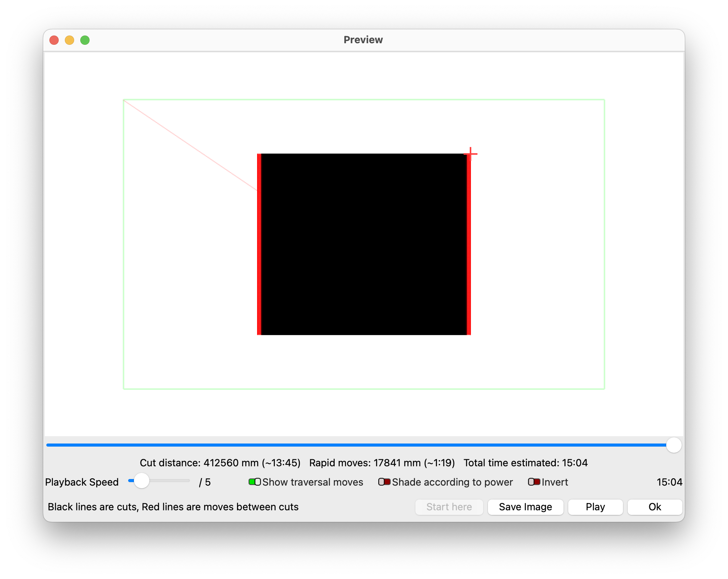This screenshot has width=728, height=579.
Task: Close the Preview window with red button
Action: [x=54, y=40]
